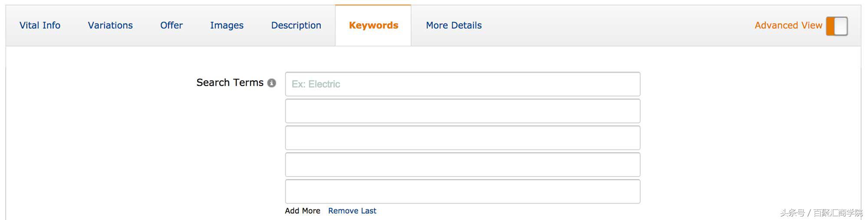Click the Search Terms label text

pos(230,83)
